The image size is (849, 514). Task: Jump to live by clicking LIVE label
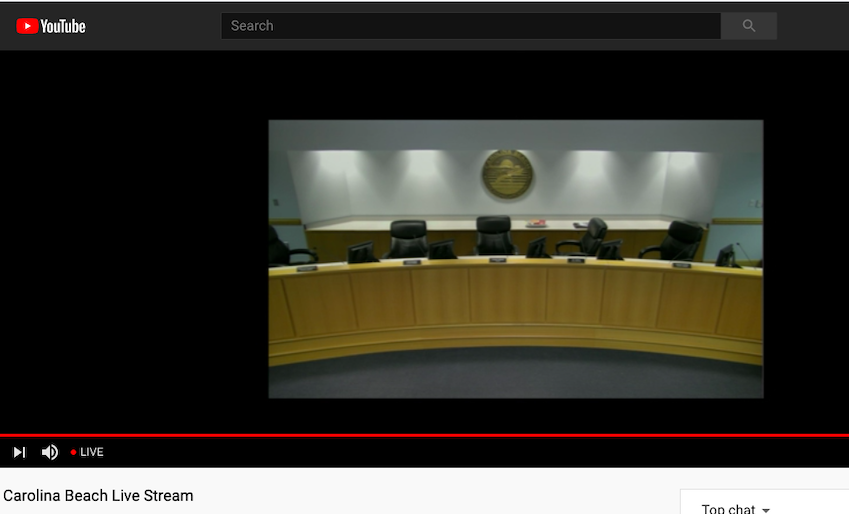click(x=92, y=452)
